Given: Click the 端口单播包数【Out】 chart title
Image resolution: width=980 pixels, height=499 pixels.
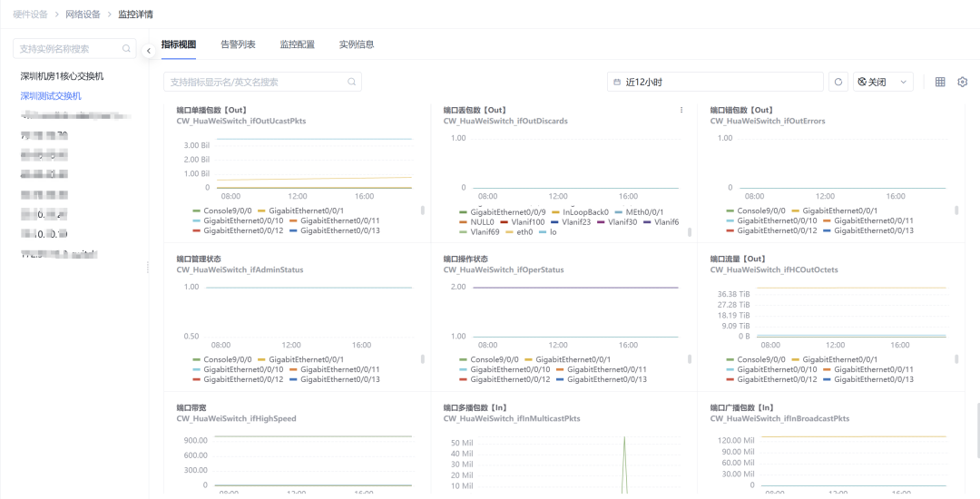Looking at the screenshot, I should 211,110.
